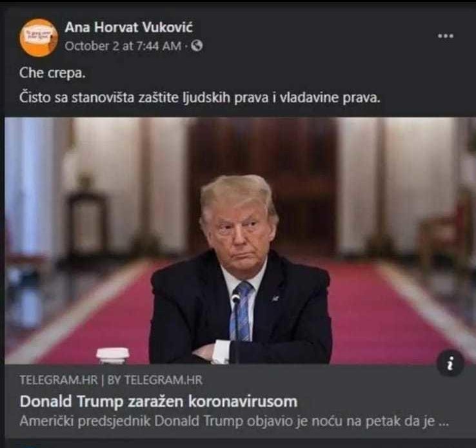Click the line beginning Čisto sa stanovišta
Screen dimensions: 476x448
pyautogui.click(x=200, y=98)
